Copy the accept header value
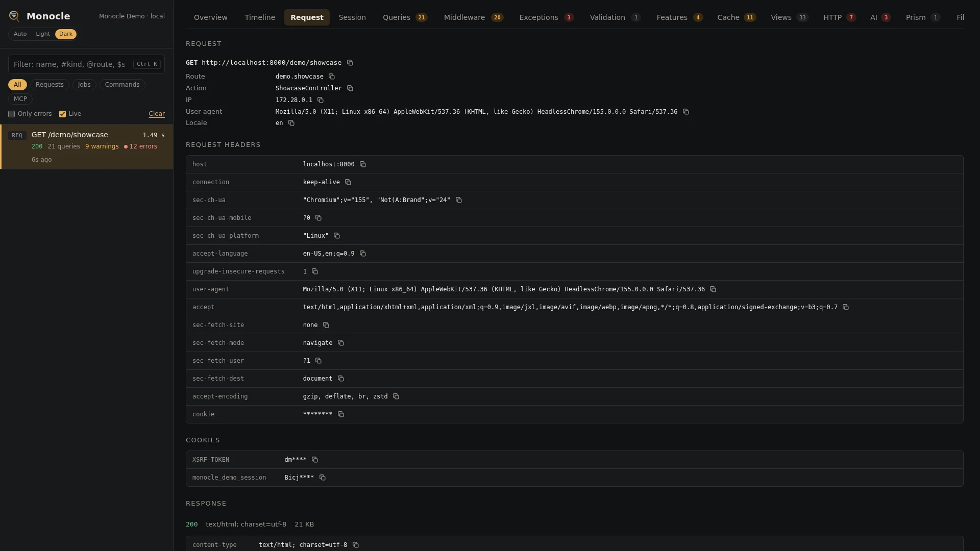The height and width of the screenshot is (551, 980). tap(846, 307)
